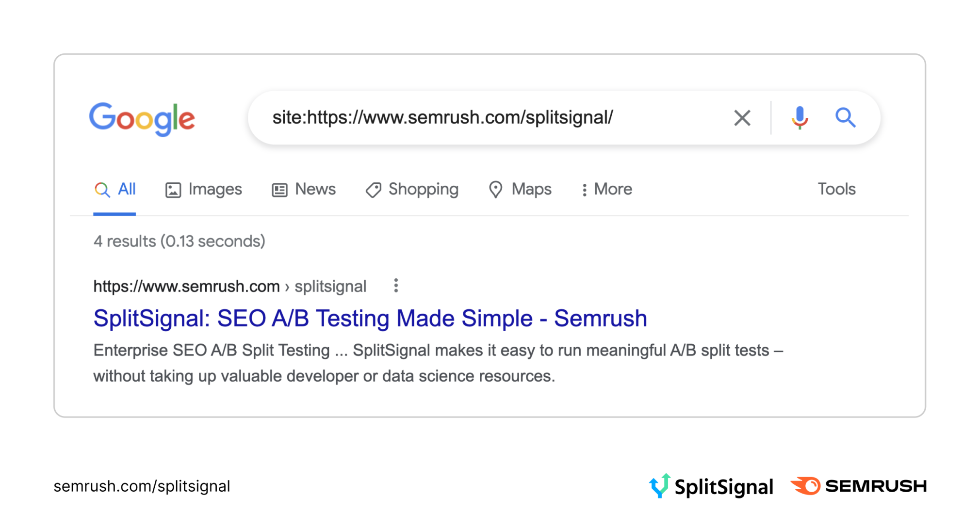Click inside the search query field
The image size is (980, 513).
[485, 118]
